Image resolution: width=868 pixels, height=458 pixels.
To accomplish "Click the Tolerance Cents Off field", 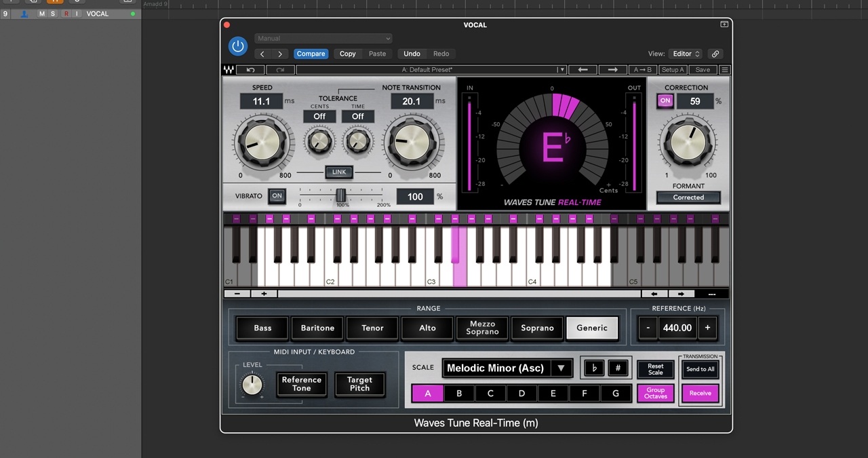I will click(x=319, y=117).
